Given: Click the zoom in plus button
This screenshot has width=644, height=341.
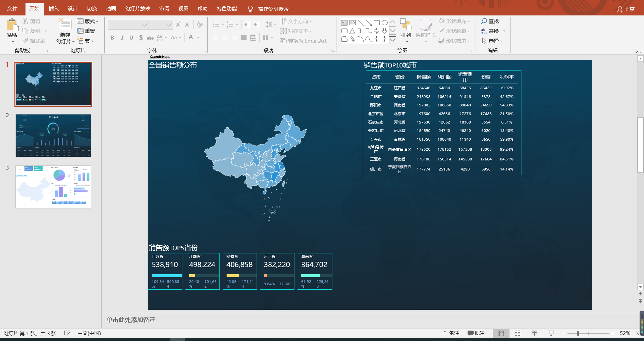Looking at the screenshot, I should (x=613, y=333).
